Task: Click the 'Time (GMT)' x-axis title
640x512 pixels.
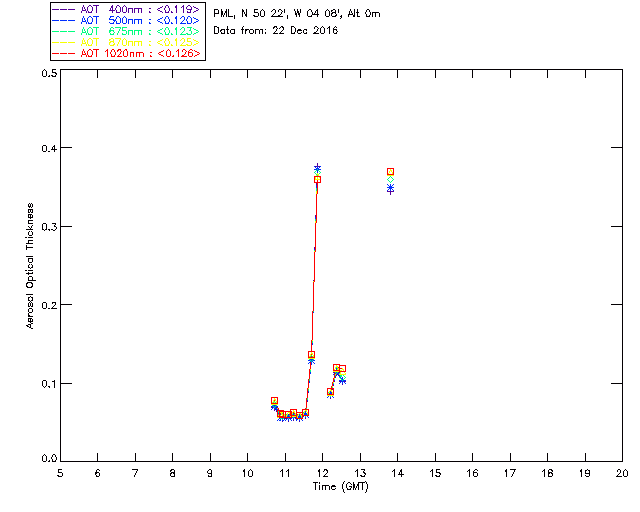Action: click(x=340, y=487)
